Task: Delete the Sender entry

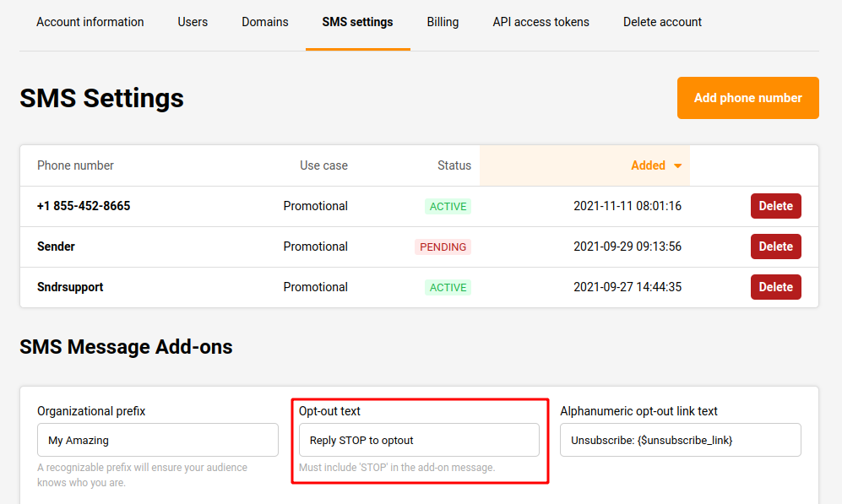Action: (775, 247)
